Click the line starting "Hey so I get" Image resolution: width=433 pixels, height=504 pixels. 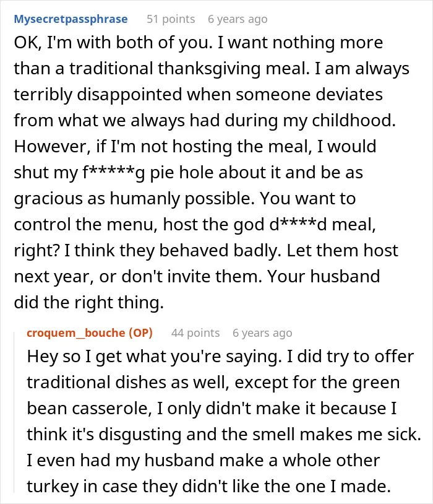pos(220,357)
